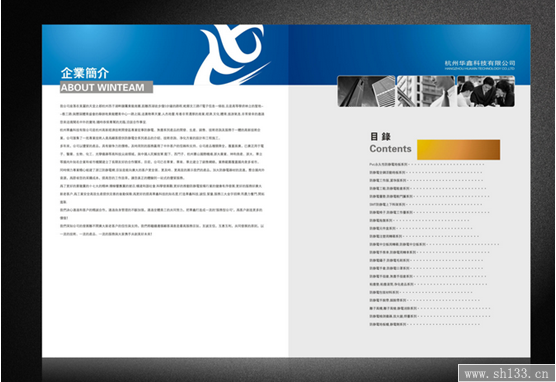Click the first contents line starting with "Pvc"

(427, 165)
